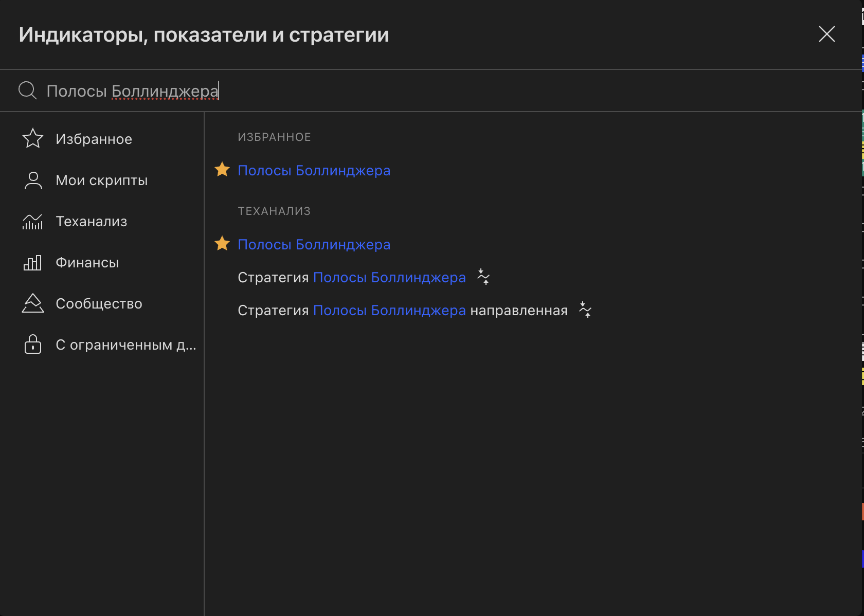864x616 pixels.
Task: Click the lock icon for restricted-access scripts
Action: coord(33,345)
